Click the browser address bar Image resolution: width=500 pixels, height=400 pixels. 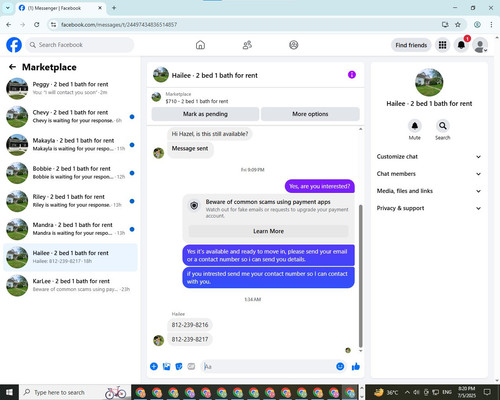[x=247, y=25]
